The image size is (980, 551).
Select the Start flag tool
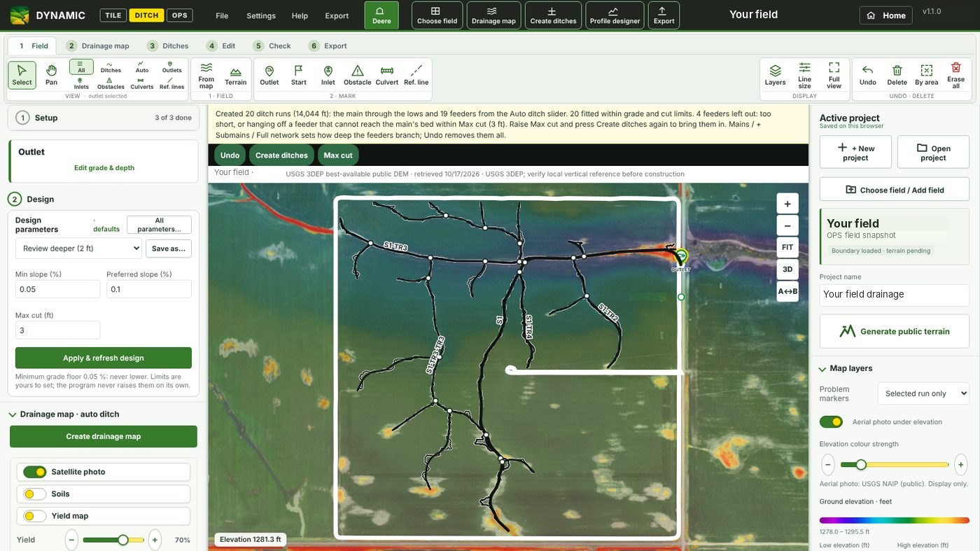point(299,75)
